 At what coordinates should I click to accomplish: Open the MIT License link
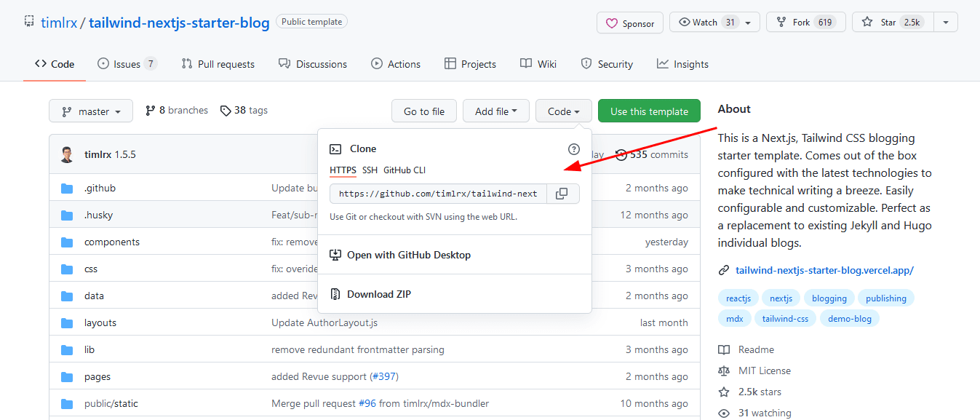pos(754,371)
